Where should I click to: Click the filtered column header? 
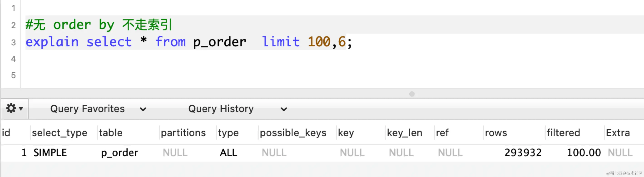[563, 133]
